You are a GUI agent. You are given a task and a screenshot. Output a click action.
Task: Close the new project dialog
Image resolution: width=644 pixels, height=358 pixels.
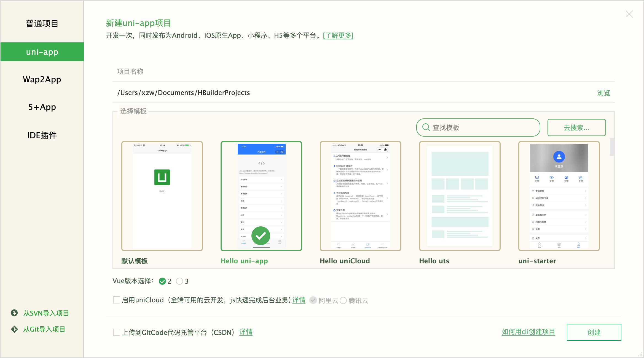point(629,14)
